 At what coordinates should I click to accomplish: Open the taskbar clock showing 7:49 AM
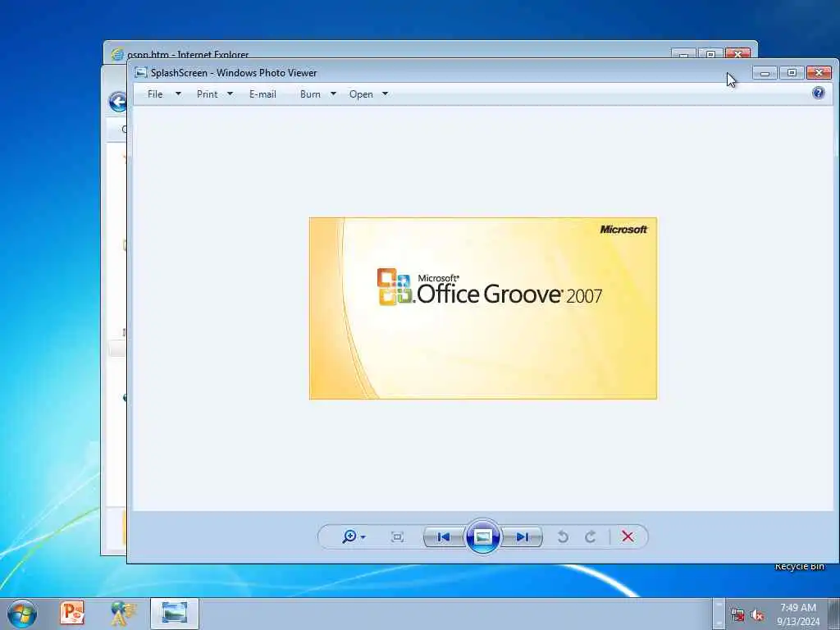point(798,614)
